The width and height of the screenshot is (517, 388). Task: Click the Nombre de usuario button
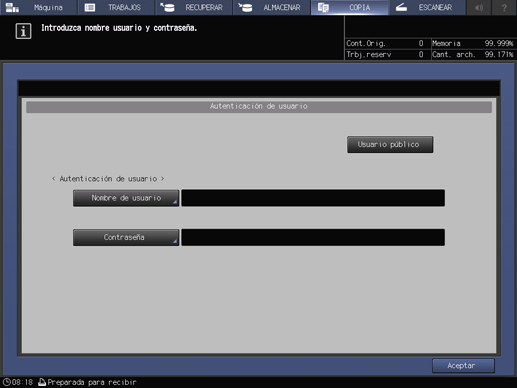click(126, 198)
